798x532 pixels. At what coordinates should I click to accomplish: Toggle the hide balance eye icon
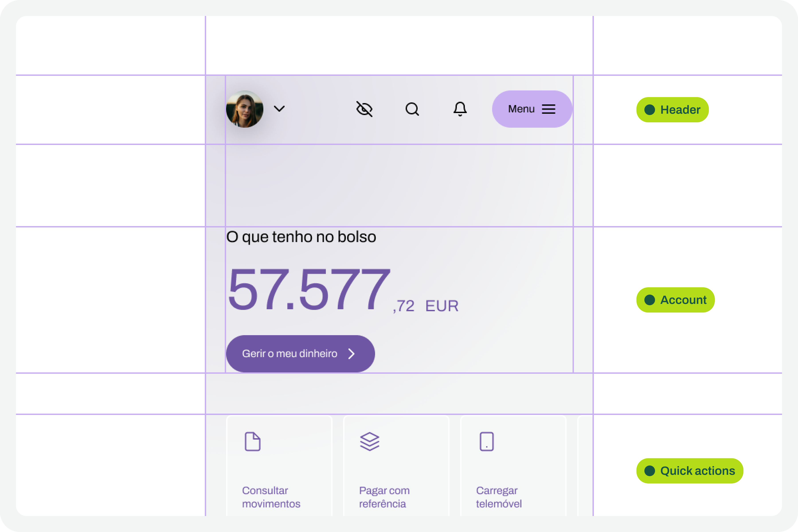(364, 109)
